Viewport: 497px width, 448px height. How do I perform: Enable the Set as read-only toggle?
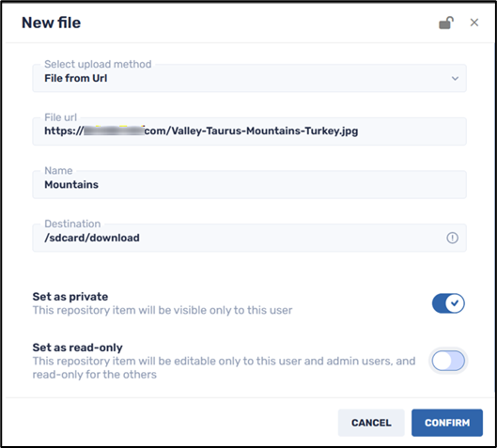[448, 361]
